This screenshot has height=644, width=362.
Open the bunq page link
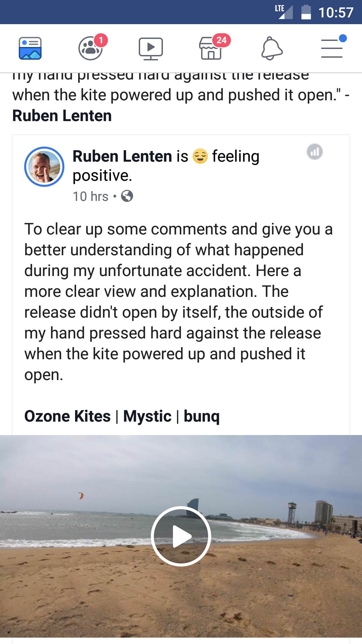pyautogui.click(x=201, y=416)
